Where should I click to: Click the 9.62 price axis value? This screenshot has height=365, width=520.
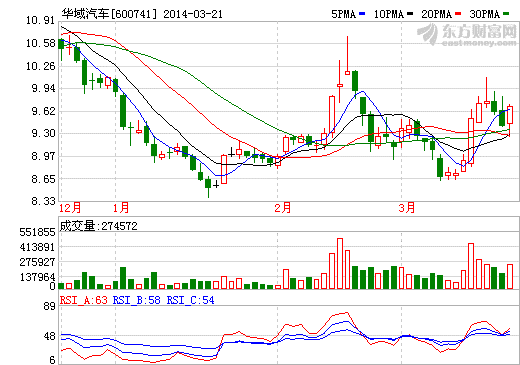click(43, 111)
